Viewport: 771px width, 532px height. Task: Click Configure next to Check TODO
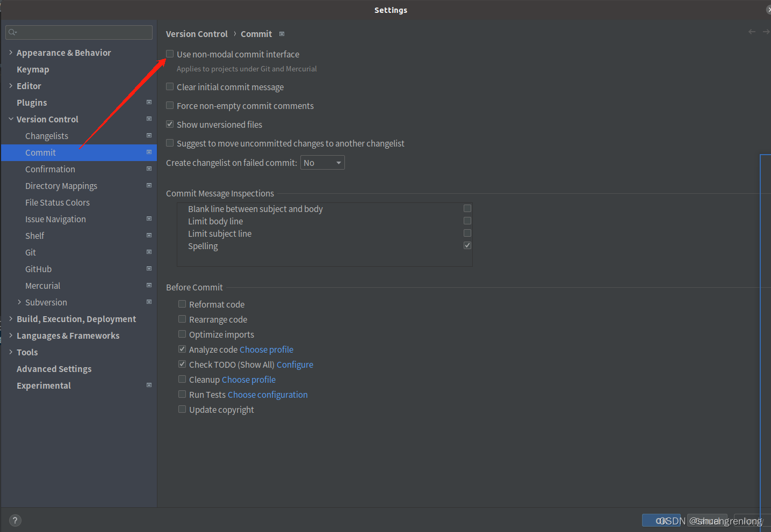coord(294,365)
